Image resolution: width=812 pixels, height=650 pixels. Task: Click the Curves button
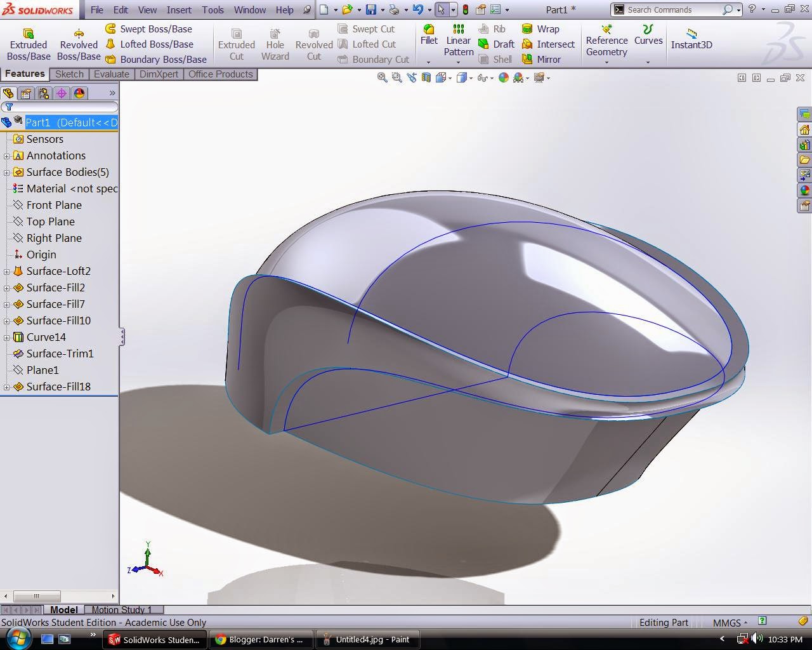coord(648,40)
